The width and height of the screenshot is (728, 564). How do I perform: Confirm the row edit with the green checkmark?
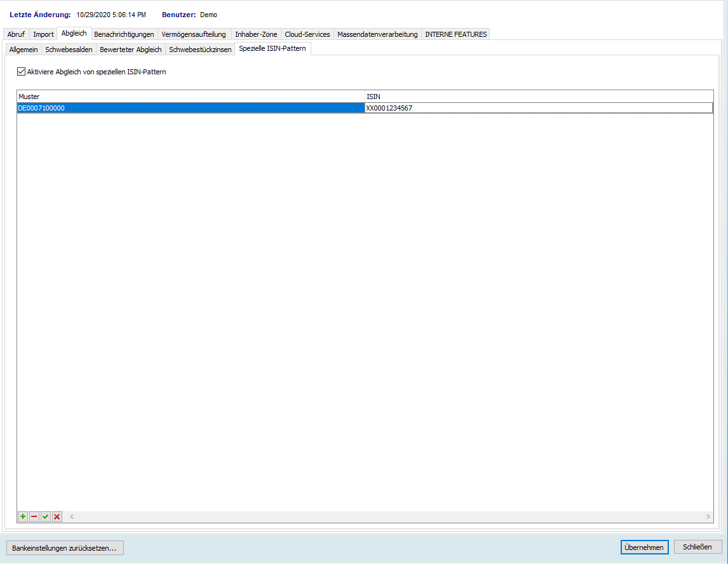(46, 517)
